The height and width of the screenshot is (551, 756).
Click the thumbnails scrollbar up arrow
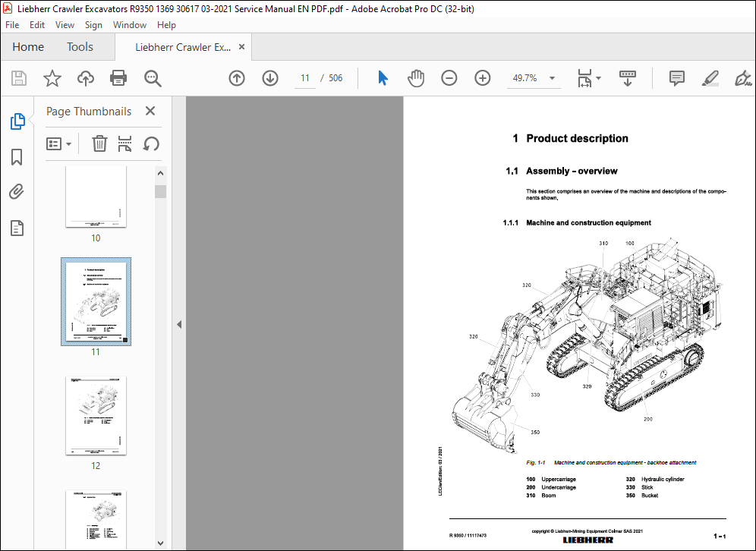point(161,173)
